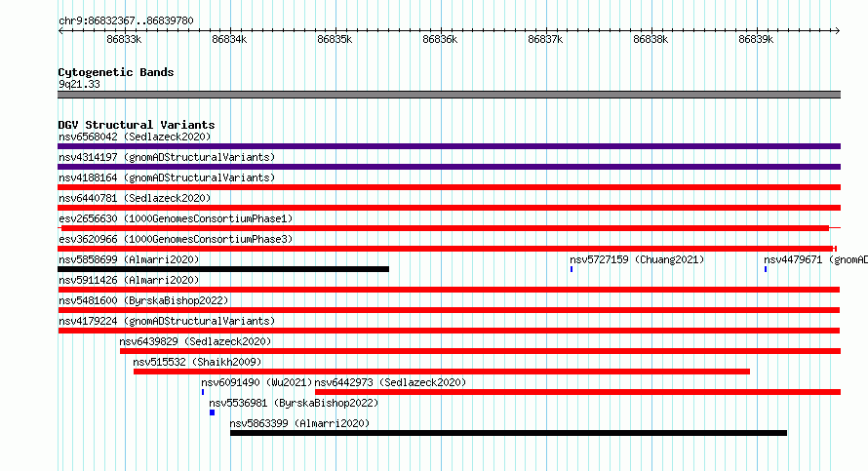This screenshot has width=868, height=471.
Task: Select the red bar of nsv4179224
Action: [449, 331]
